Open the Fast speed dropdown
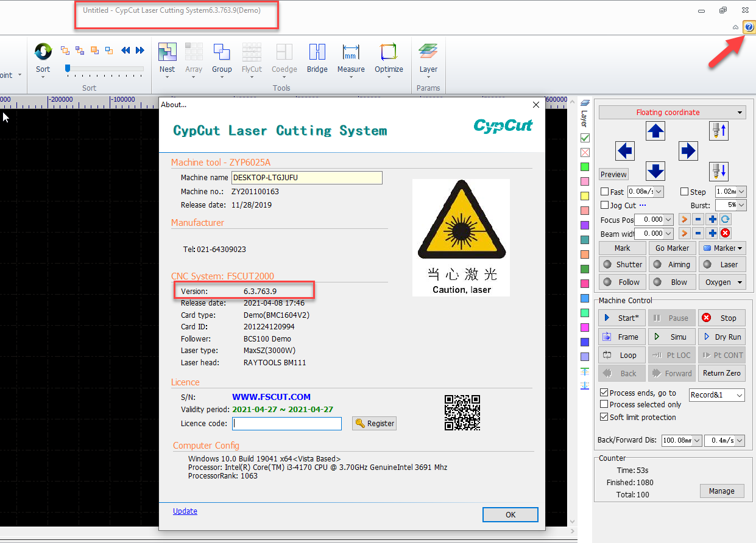 659,192
